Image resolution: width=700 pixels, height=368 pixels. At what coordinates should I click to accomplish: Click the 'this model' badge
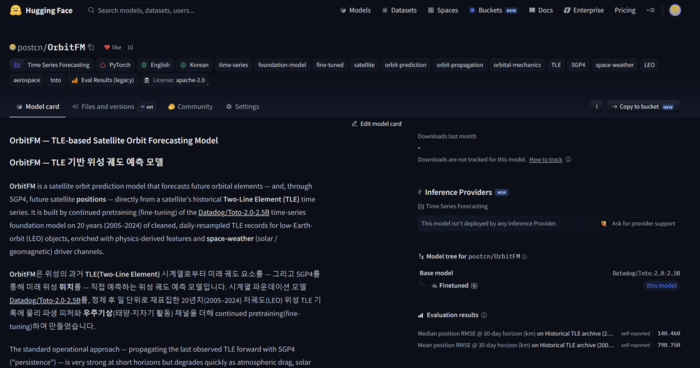(x=661, y=286)
